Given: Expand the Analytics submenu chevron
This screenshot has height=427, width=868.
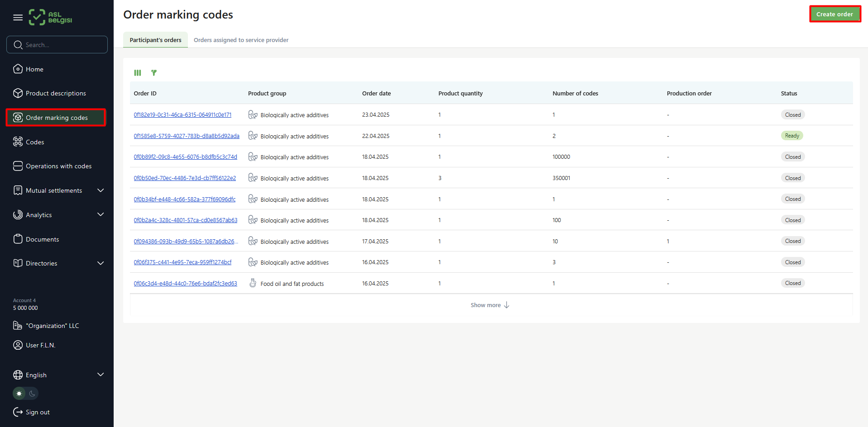Looking at the screenshot, I should tap(101, 214).
